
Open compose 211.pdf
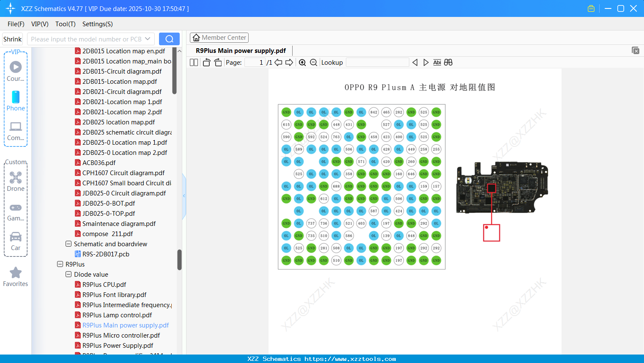point(107,234)
